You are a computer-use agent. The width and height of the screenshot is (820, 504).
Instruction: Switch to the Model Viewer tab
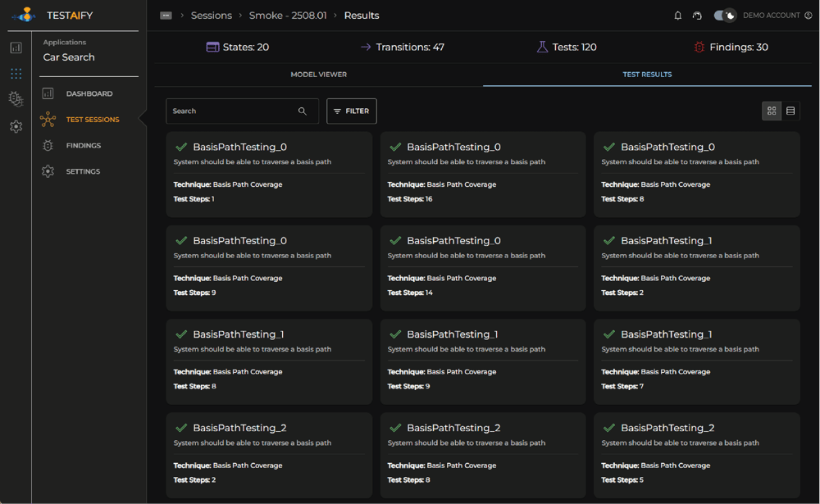(x=318, y=75)
